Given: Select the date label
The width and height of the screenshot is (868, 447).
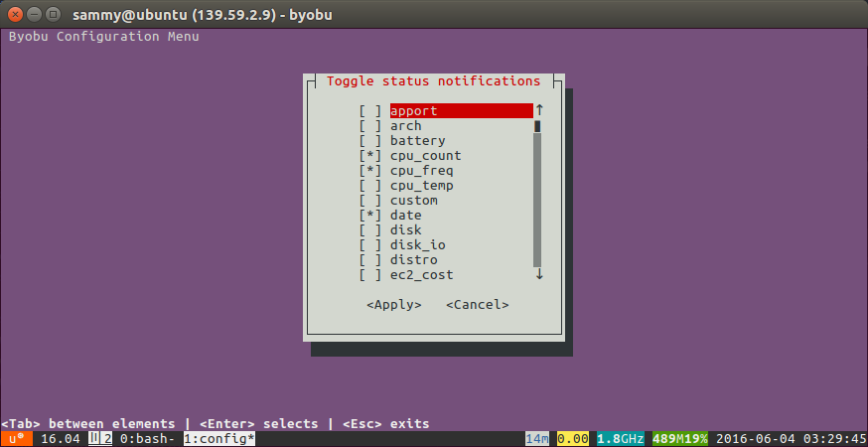Looking at the screenshot, I should tap(406, 216).
